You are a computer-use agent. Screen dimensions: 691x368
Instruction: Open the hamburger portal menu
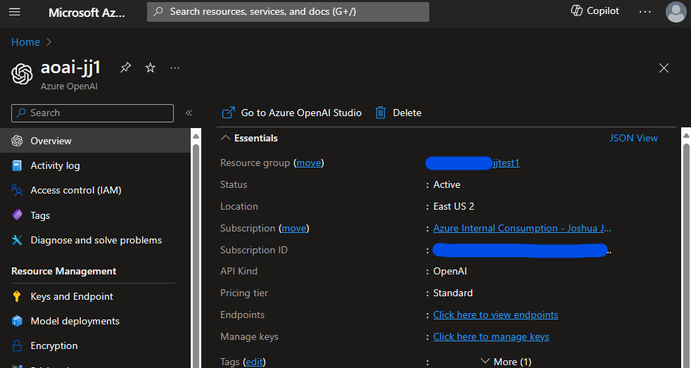(x=15, y=12)
